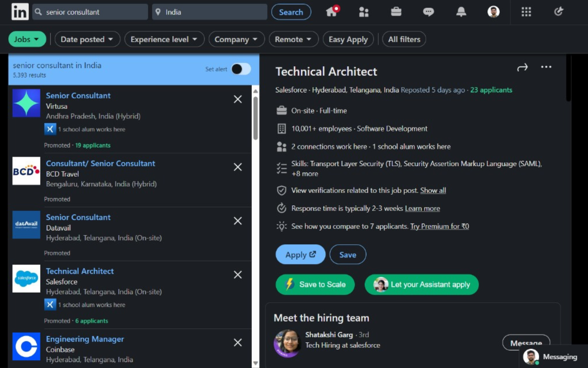
Task: Click Shatakshi Garg's name link
Action: tap(329, 335)
